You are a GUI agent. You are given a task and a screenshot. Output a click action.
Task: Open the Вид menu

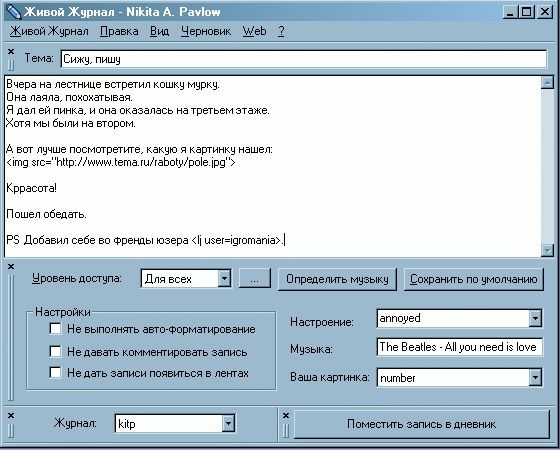pyautogui.click(x=159, y=31)
